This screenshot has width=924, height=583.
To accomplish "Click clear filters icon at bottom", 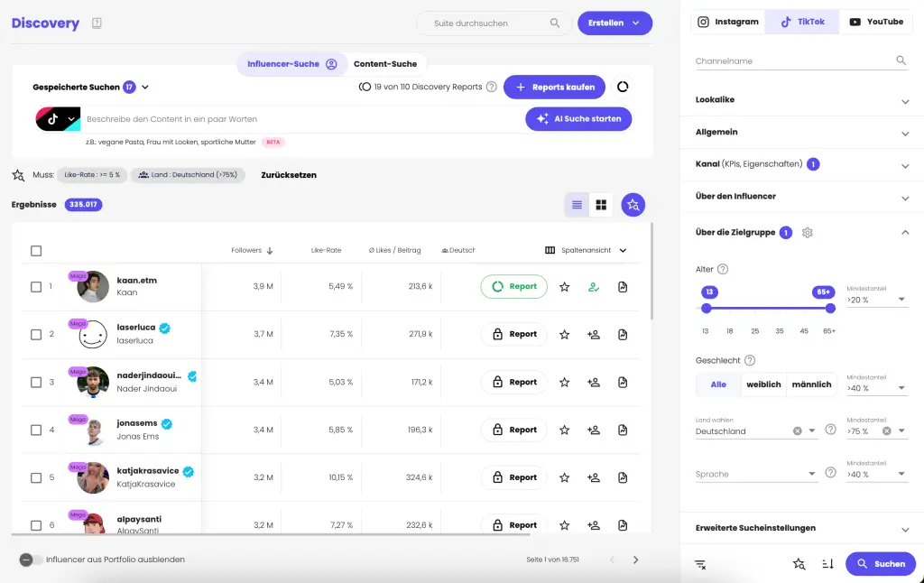I will pos(700,564).
